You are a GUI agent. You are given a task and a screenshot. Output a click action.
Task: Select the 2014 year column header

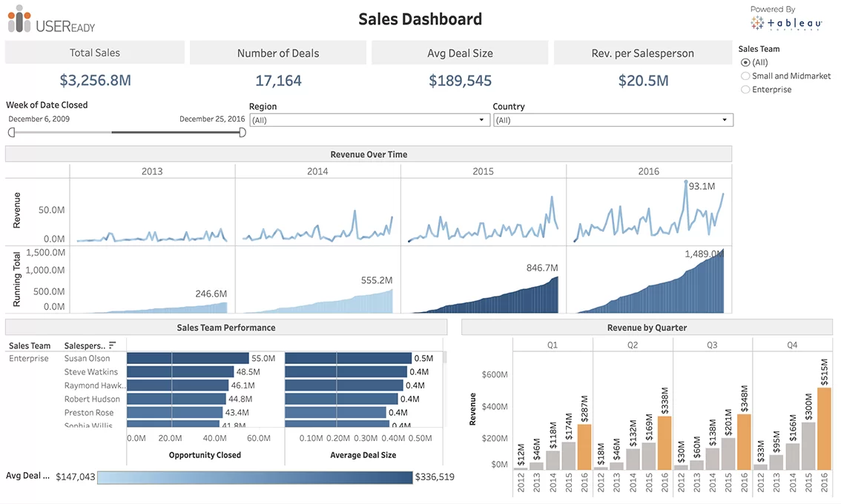(317, 171)
